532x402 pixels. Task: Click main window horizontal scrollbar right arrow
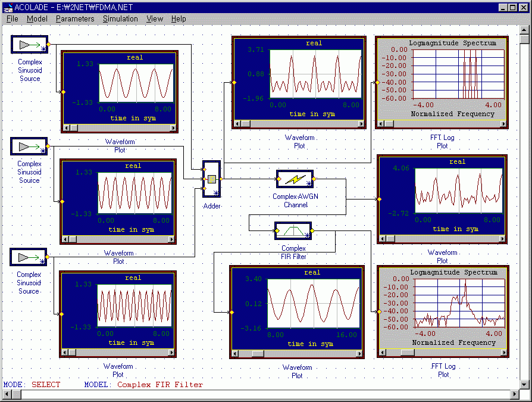515,394
